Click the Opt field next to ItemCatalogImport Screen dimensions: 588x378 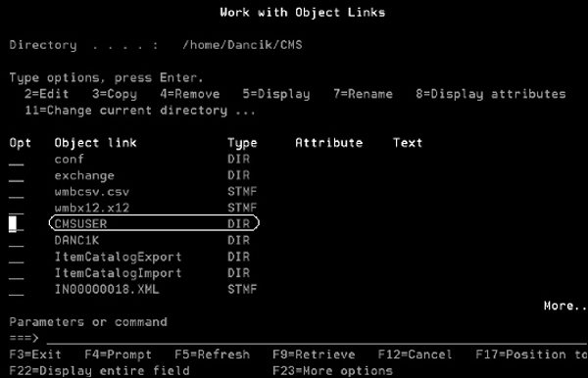point(17,273)
